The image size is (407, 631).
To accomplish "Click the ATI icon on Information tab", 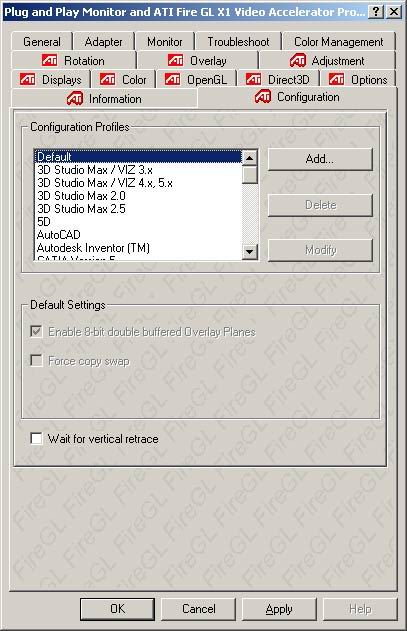I will pos(75,99).
